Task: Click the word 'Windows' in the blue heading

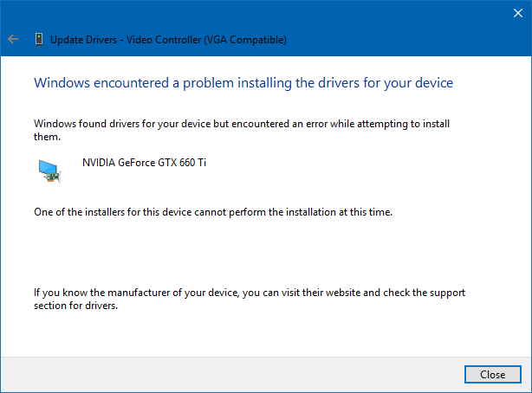Action: point(62,83)
